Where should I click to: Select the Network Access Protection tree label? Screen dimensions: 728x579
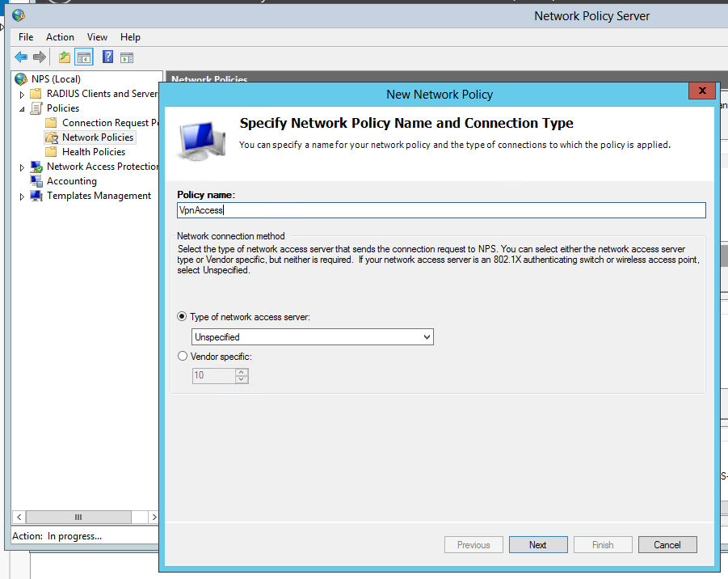[103, 167]
